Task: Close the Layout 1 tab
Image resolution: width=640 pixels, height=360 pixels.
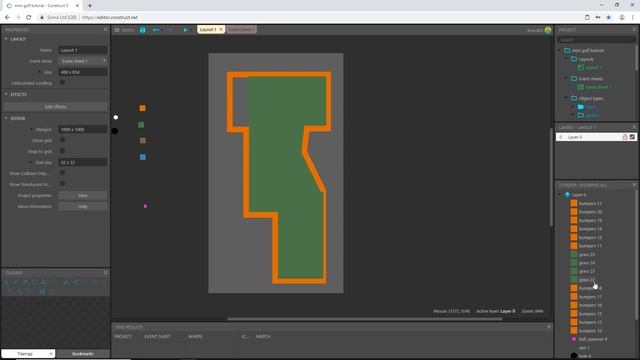Action: [221, 29]
